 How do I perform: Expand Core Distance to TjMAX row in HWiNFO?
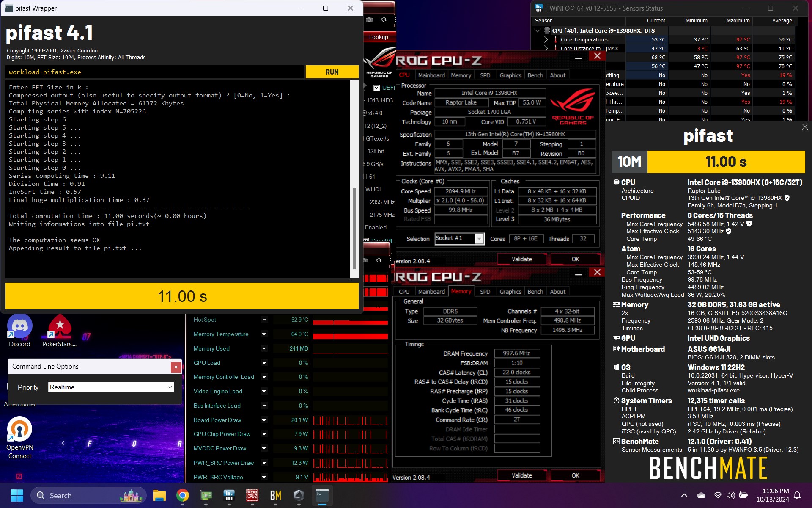[546, 48]
